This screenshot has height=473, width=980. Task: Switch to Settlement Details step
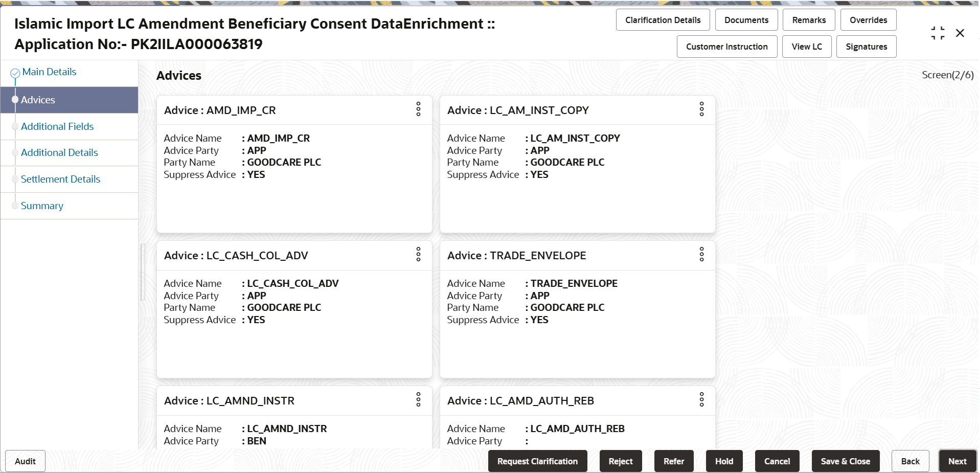(60, 179)
